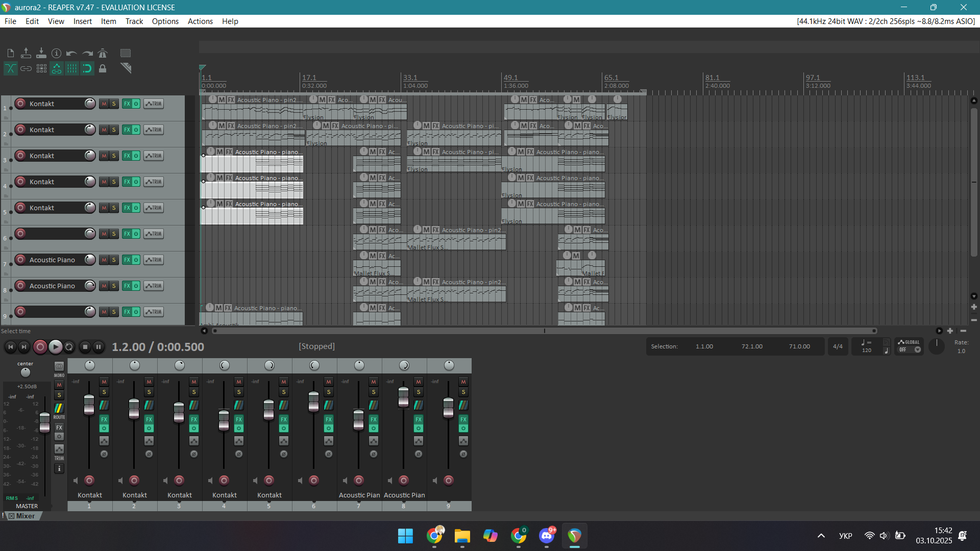Viewport: 980px width, 551px height.
Task: Click FX button on track 2
Action: tap(127, 130)
